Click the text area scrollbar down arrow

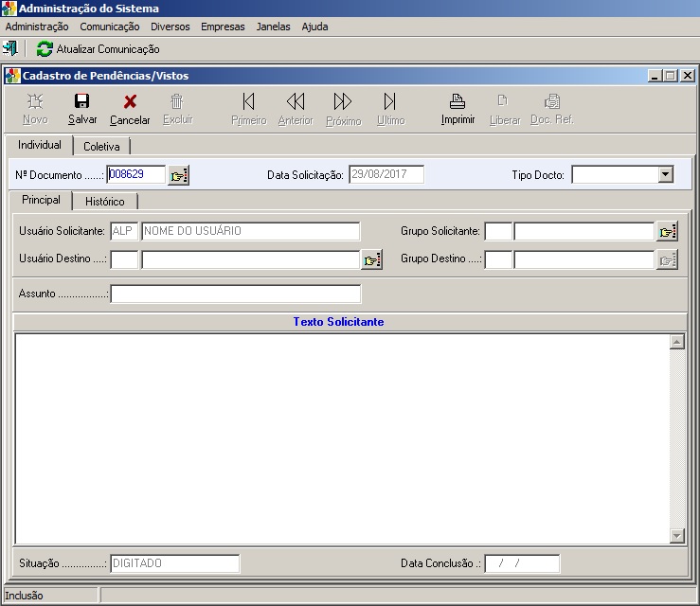pyautogui.click(x=676, y=536)
